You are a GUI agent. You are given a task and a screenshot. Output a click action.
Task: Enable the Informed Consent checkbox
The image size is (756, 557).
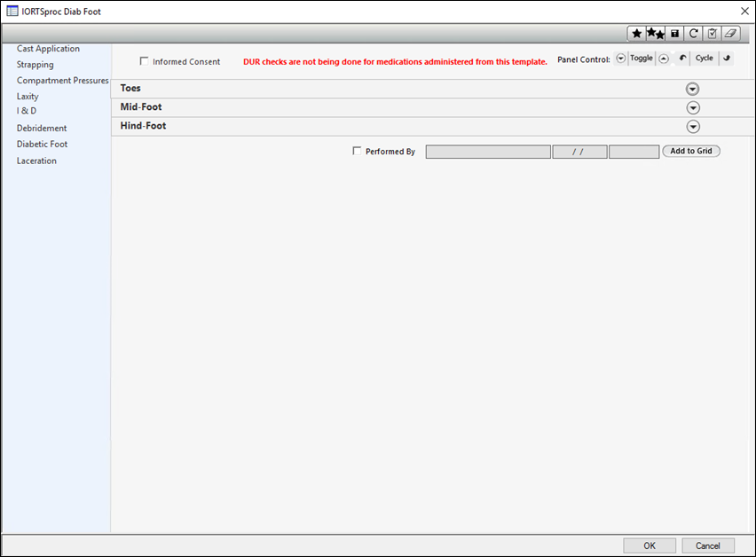[144, 61]
